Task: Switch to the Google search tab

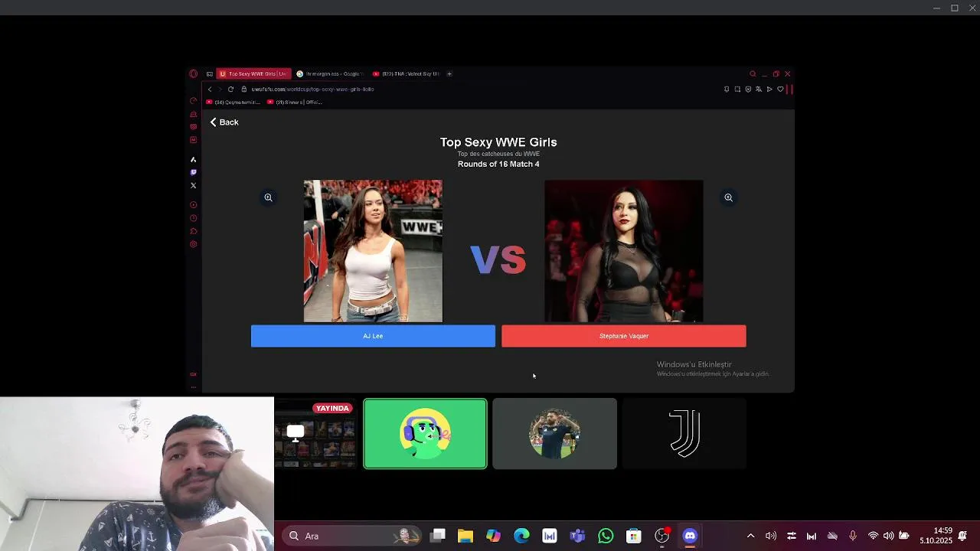Action: 330,74
